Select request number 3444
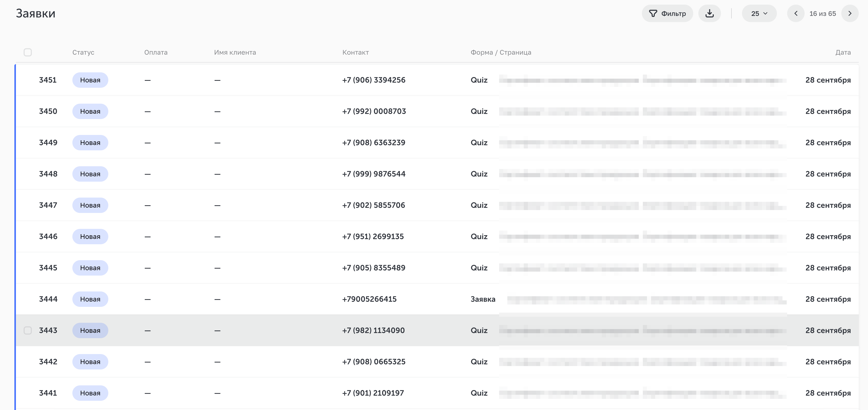 48,299
